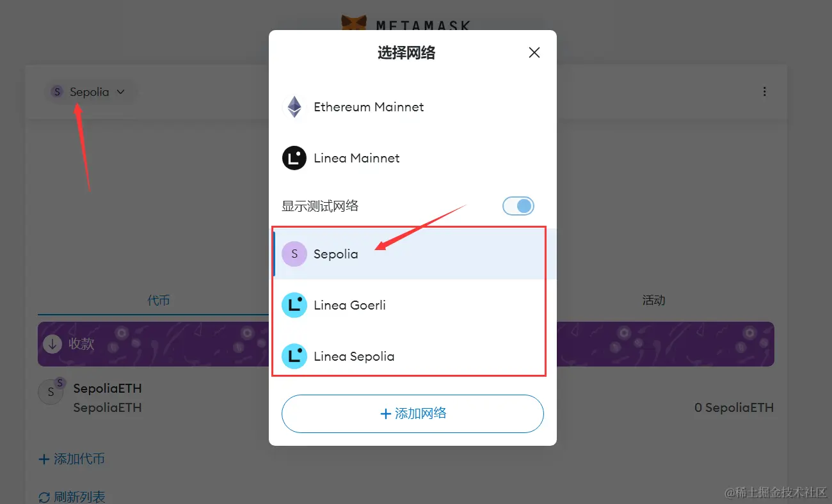
Task: Click the refresh list circular arrows icon
Action: click(44, 497)
